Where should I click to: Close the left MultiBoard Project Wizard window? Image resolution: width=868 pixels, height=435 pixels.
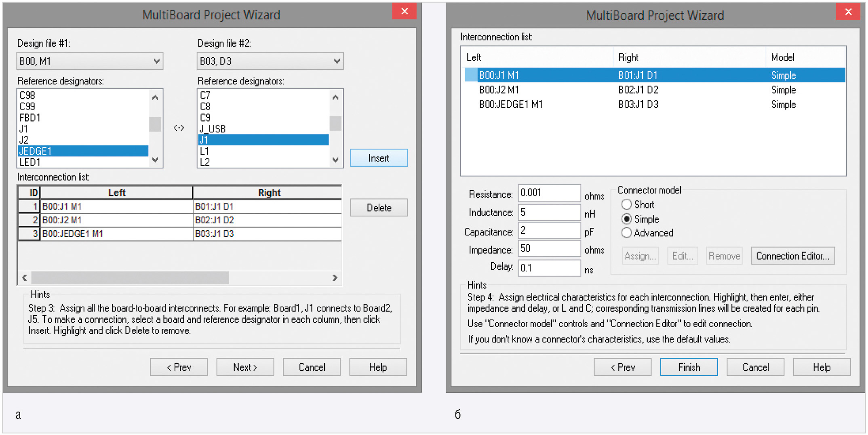pyautogui.click(x=404, y=11)
